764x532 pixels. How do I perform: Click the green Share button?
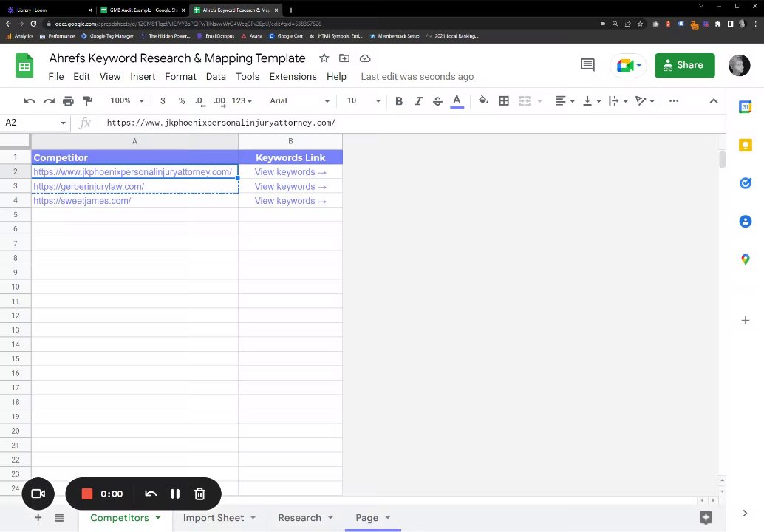click(685, 65)
